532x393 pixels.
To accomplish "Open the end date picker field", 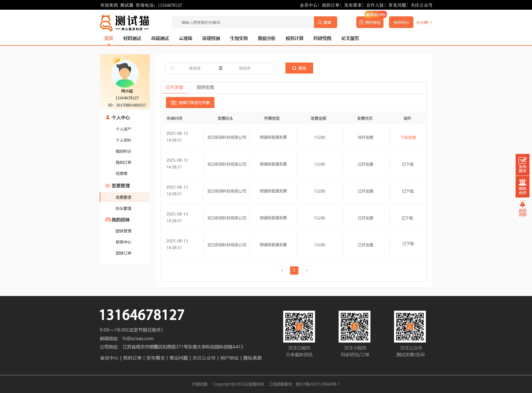I will click(244, 68).
